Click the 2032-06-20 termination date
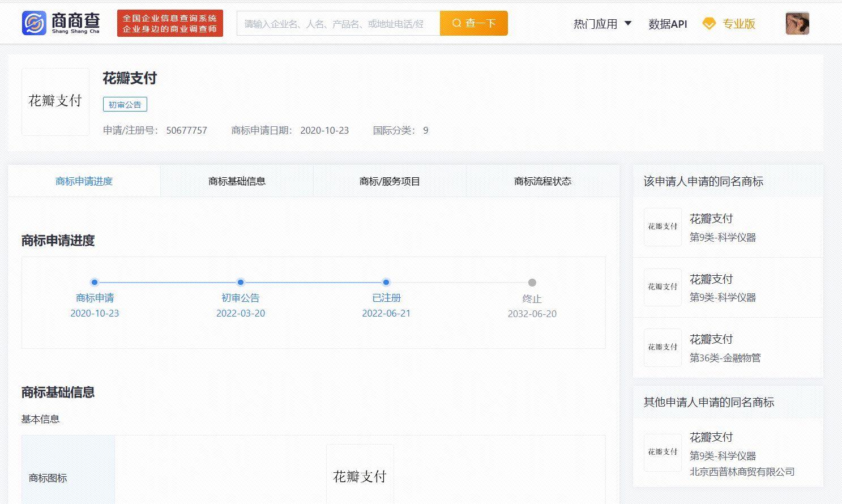The height and width of the screenshot is (504, 842). pyautogui.click(x=532, y=314)
